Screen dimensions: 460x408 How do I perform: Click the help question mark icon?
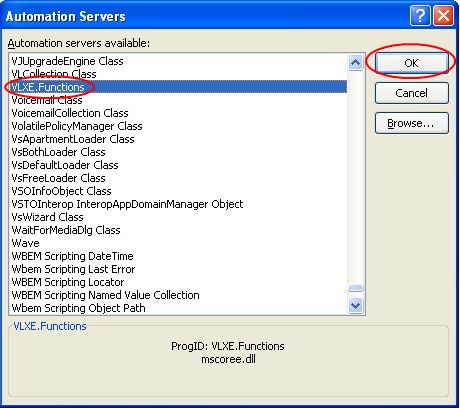pyautogui.click(x=420, y=15)
